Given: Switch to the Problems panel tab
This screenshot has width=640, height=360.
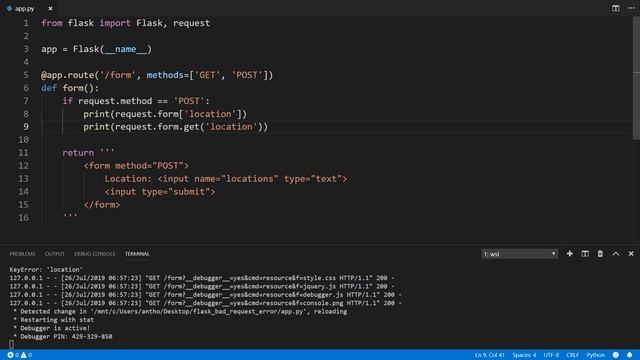Looking at the screenshot, I should [22, 254].
